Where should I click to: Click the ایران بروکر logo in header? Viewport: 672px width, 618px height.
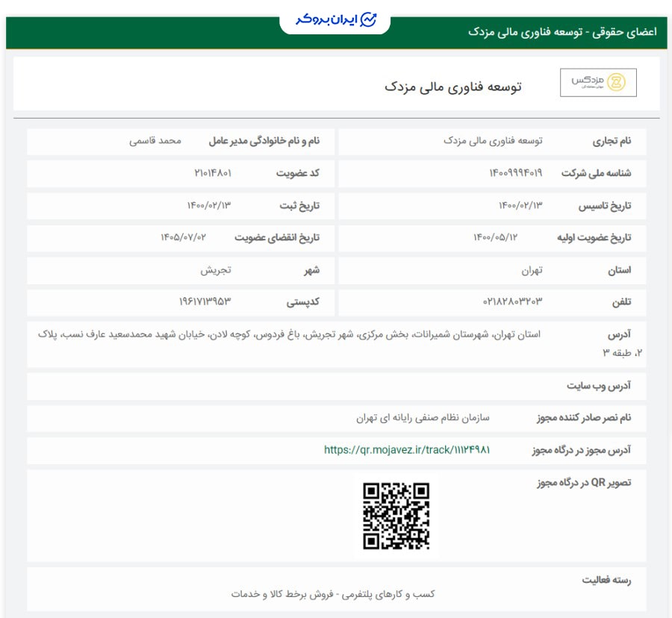tap(335, 19)
